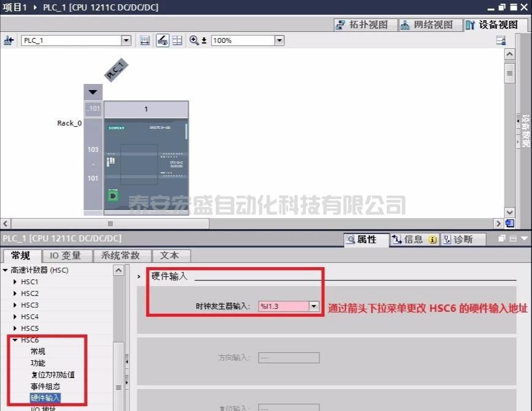The image size is (532, 411).
Task: Toggle the active page-break view toolbar icon
Action: coord(162,40)
